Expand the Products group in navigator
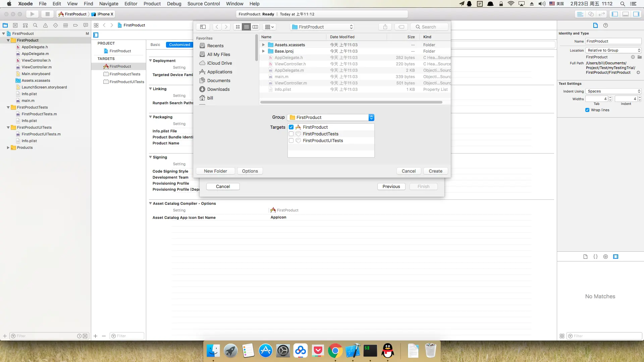644x362 pixels. (x=8, y=148)
